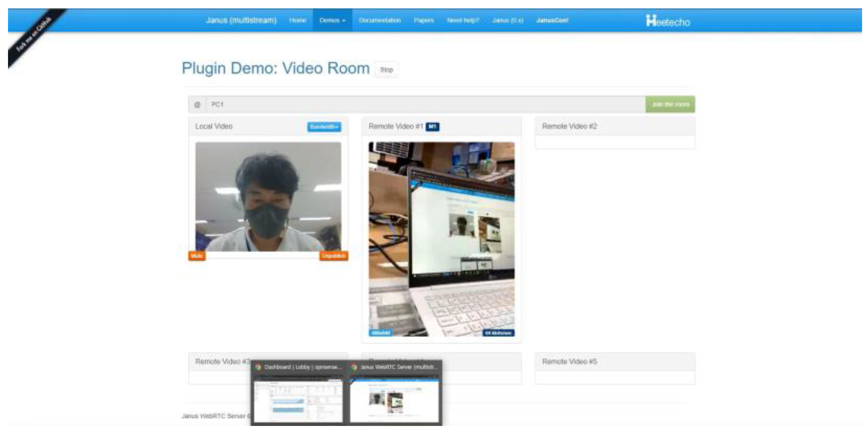Switch to Dashboard Lobby window thumbnail

(x=298, y=401)
